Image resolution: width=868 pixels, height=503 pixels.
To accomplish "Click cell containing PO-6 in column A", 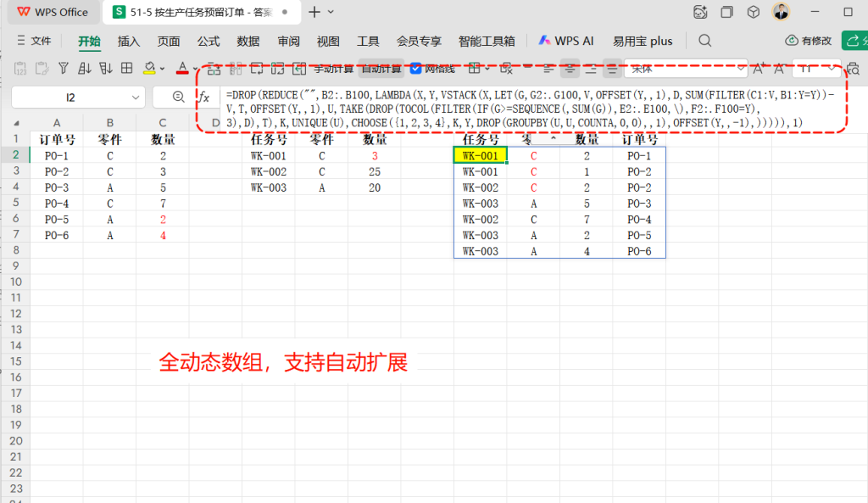I will (57, 236).
